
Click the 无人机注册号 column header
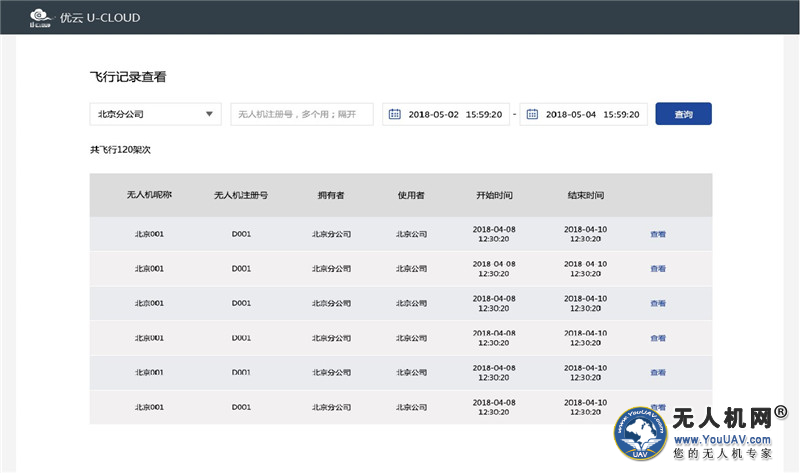240,195
